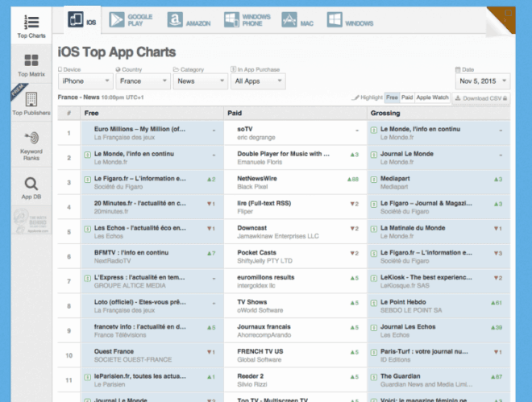The image size is (532, 402).
Task: Open the App DB search
Action: click(x=31, y=189)
